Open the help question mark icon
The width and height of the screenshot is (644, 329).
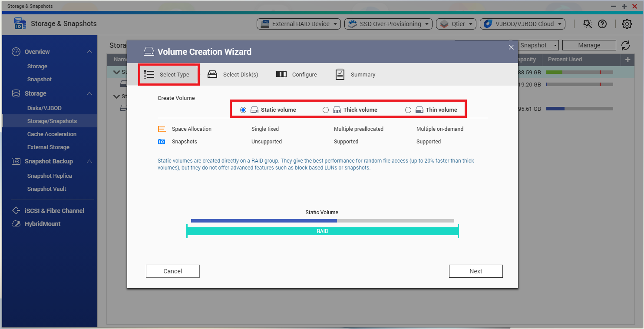tap(602, 24)
